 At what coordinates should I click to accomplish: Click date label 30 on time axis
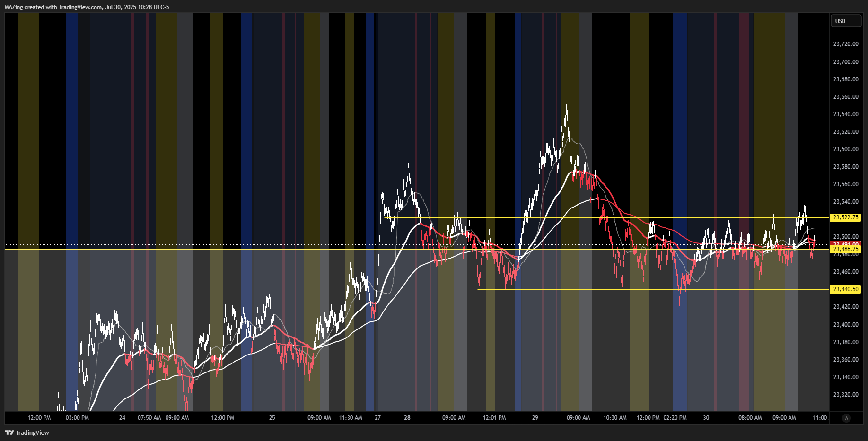pyautogui.click(x=706, y=418)
